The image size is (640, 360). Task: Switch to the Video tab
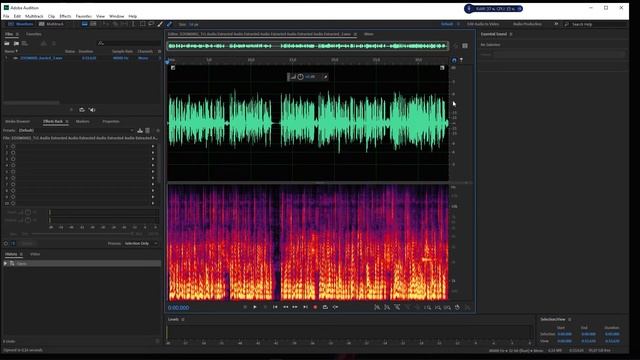pyautogui.click(x=35, y=254)
